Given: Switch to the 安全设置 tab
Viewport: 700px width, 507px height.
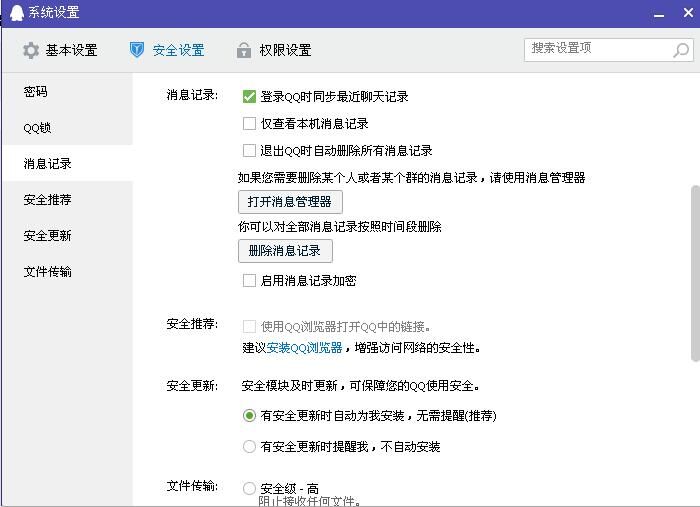Looking at the screenshot, I should [167, 50].
